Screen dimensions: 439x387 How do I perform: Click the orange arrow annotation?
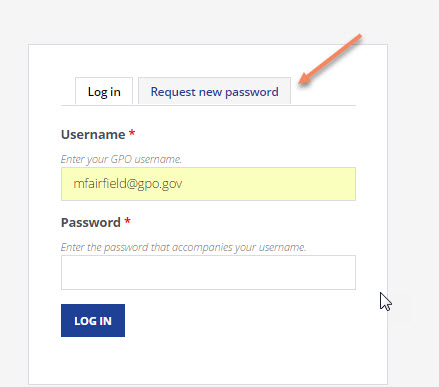(330, 59)
